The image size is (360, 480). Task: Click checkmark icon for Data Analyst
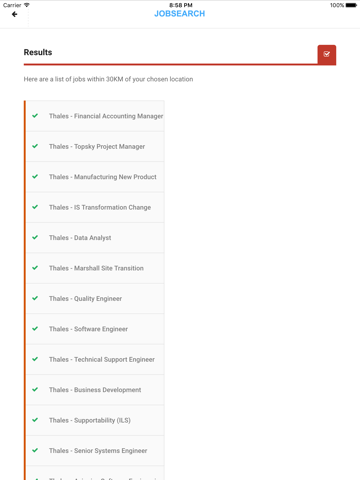35,237
